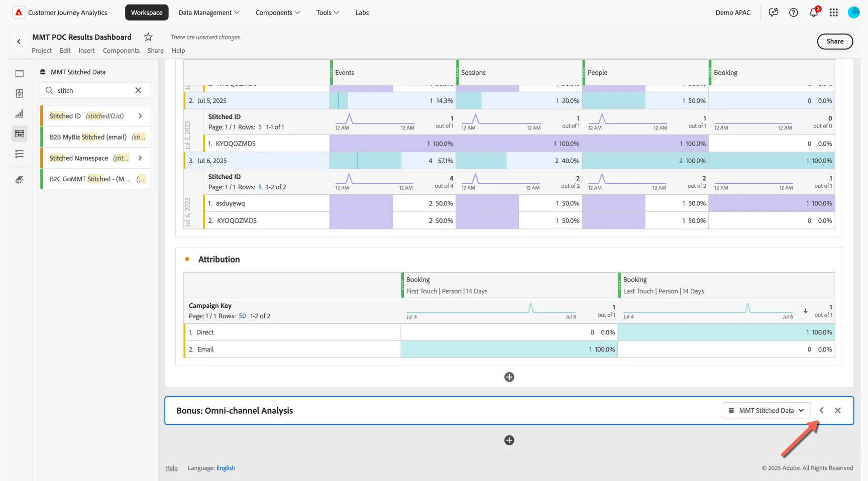Expand Stitched ID dimension chevron
Screen dimensions: 868x481
(x=140, y=116)
